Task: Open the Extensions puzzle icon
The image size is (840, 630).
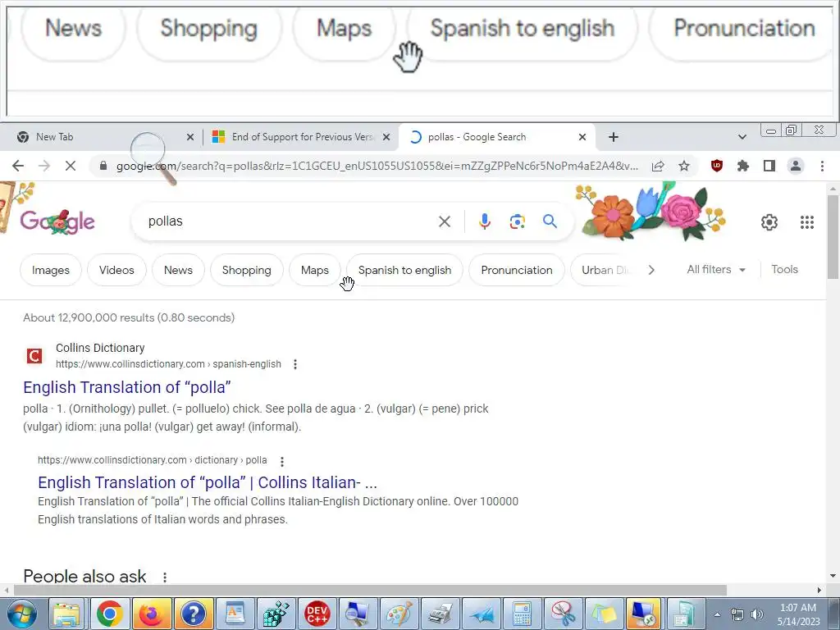Action: coord(743,166)
